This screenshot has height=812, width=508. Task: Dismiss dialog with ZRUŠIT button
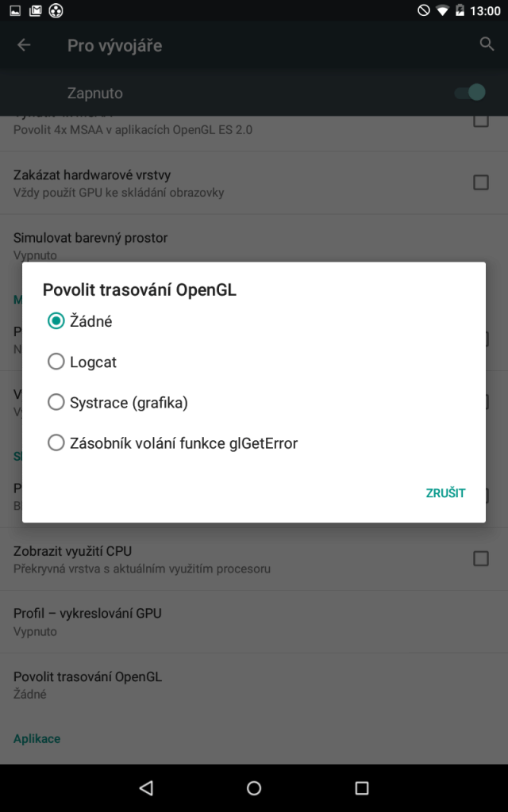click(x=446, y=493)
